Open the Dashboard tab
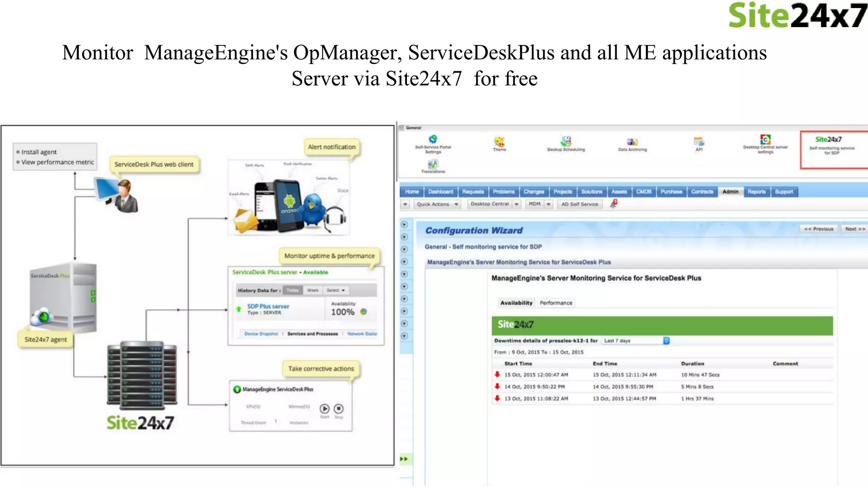Viewport: 868px width, 488px height. pos(440,192)
